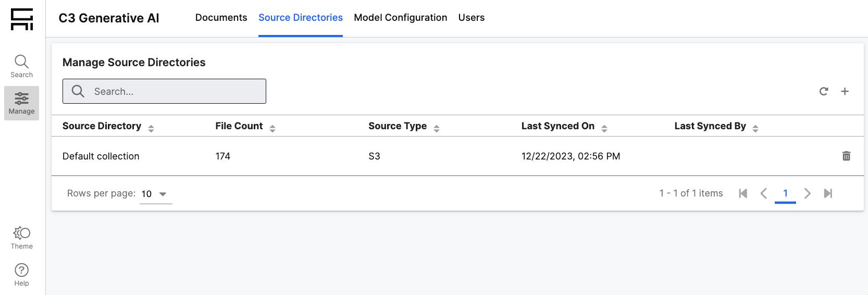Click the 12/22/2023, 02:56 PM date cell
868x295 pixels.
point(571,156)
